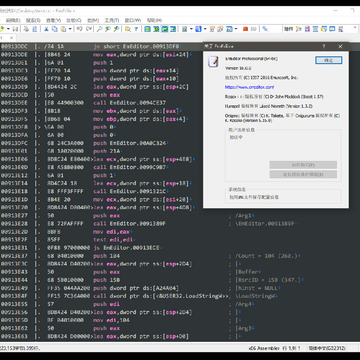Image resolution: width=360 pixels, height=360 pixels.
Task: Click the red Record Macro icon
Action: pos(245,29)
